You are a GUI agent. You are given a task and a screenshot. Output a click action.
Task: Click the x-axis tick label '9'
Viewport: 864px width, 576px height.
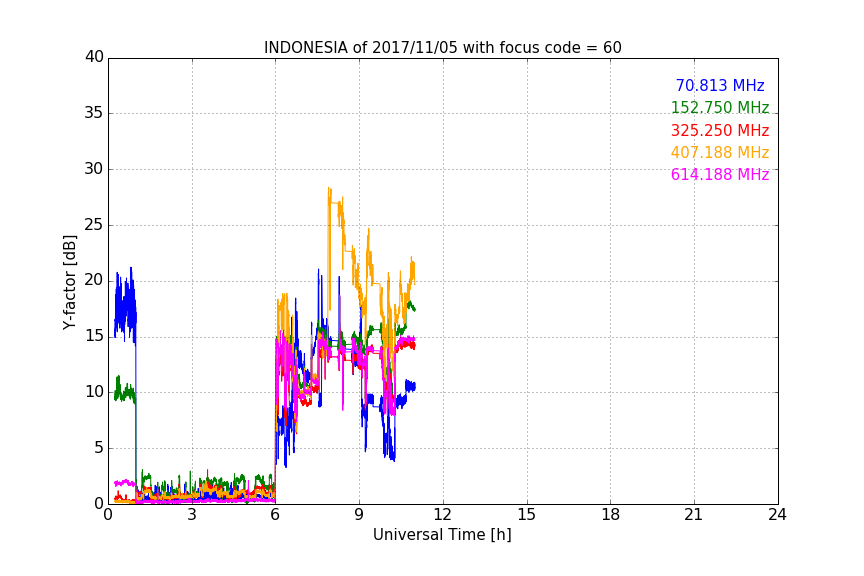[359, 515]
